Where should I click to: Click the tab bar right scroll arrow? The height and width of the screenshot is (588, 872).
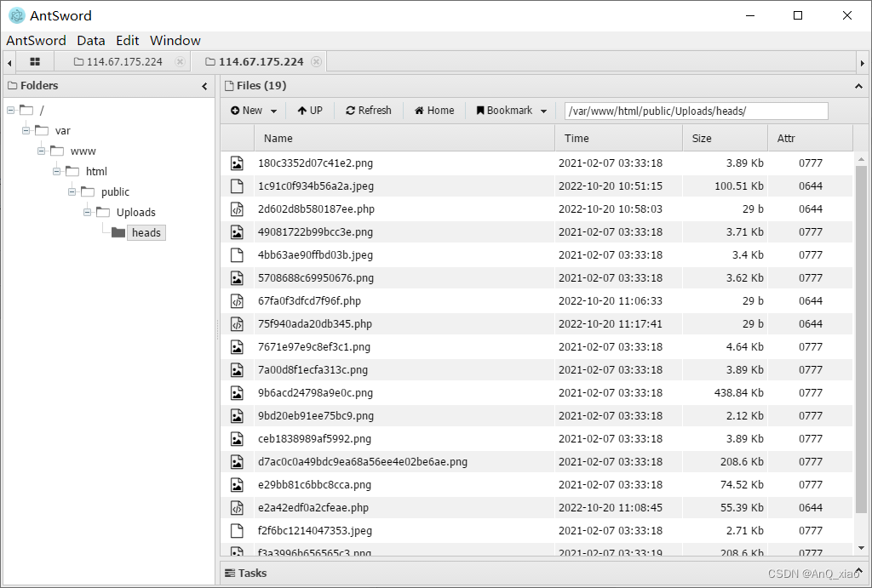[863, 63]
